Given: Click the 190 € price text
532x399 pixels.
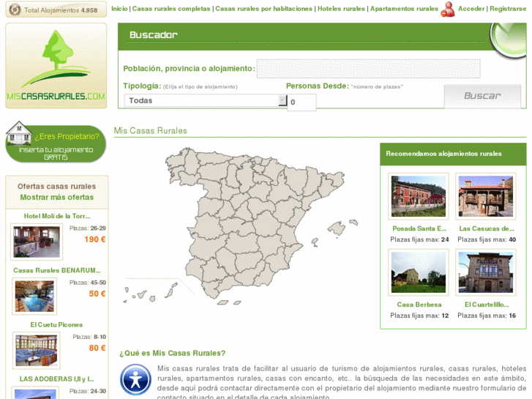Looking at the screenshot, I should [94, 239].
